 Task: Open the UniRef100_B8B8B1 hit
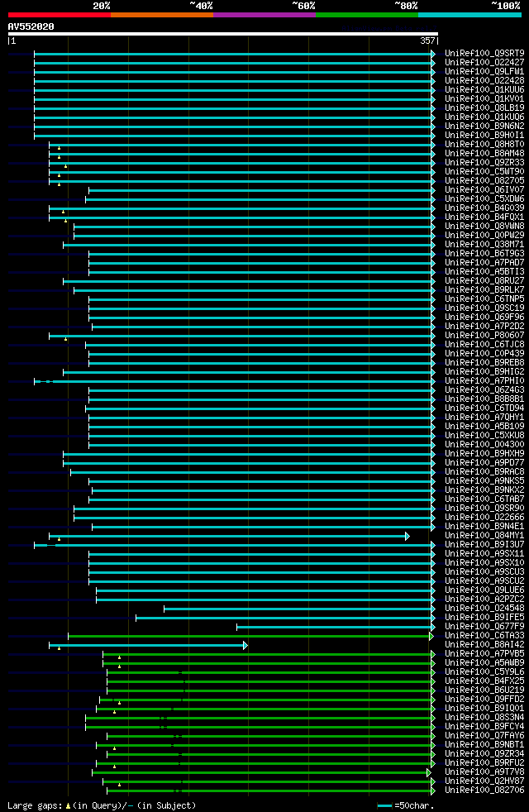484,399
